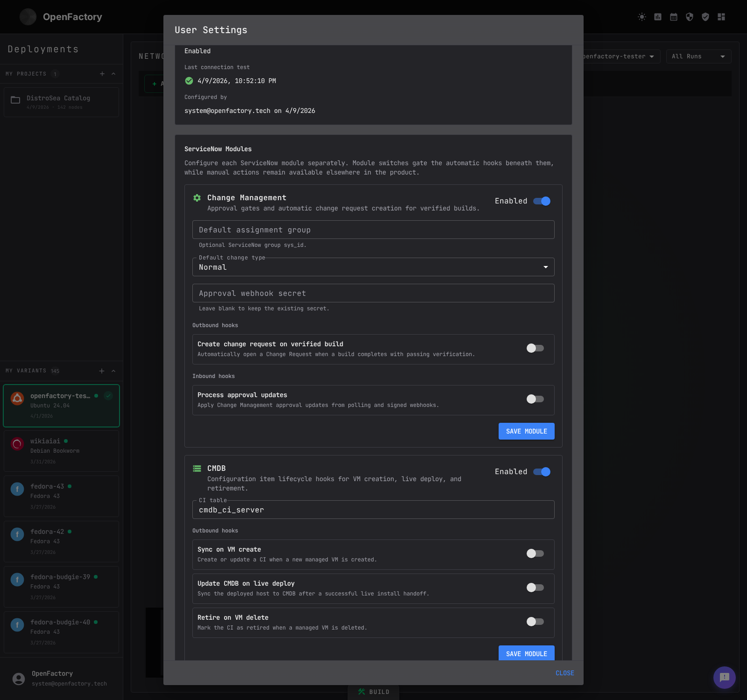Open the dashboard layout grid icon
This screenshot has height=700, width=747.
[721, 17]
